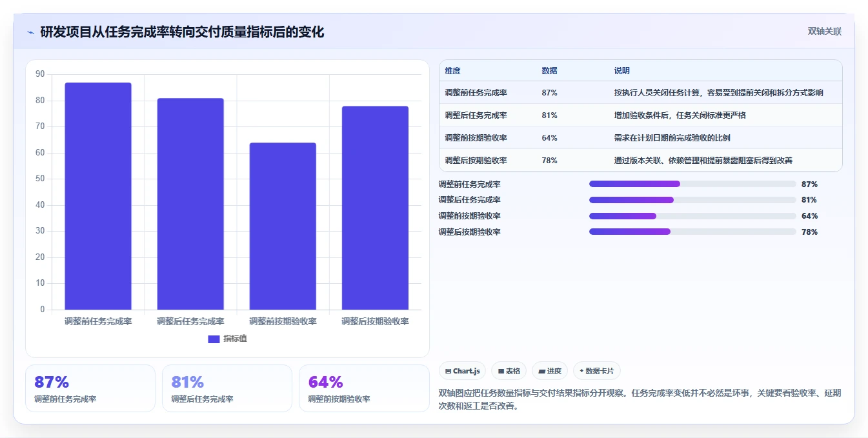
Task: Click the y-axis label 50
Action: tap(40, 179)
